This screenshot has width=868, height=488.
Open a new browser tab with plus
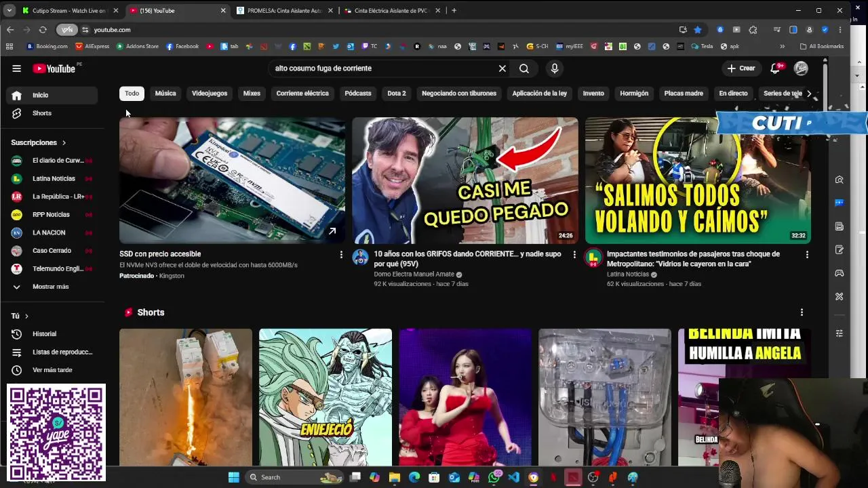pos(454,11)
